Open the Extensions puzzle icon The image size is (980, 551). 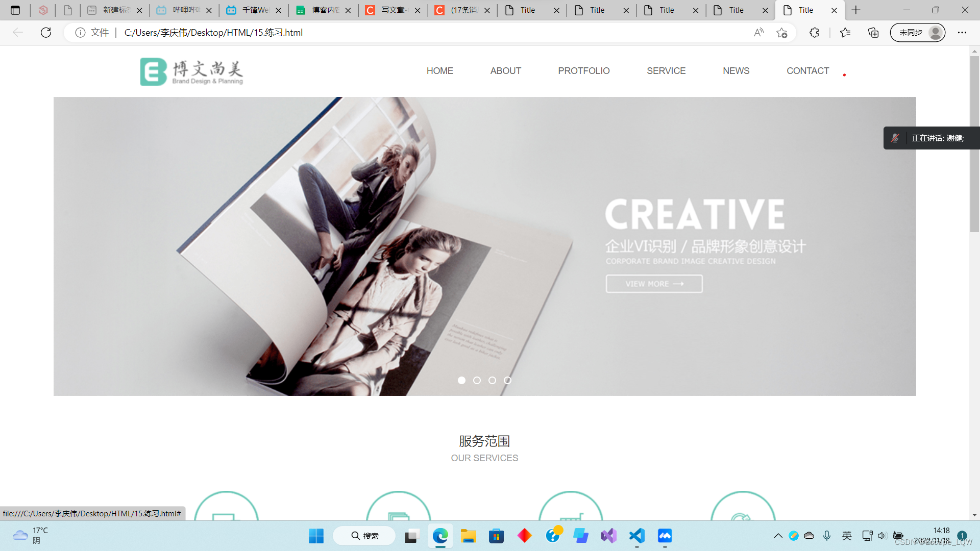[814, 33]
